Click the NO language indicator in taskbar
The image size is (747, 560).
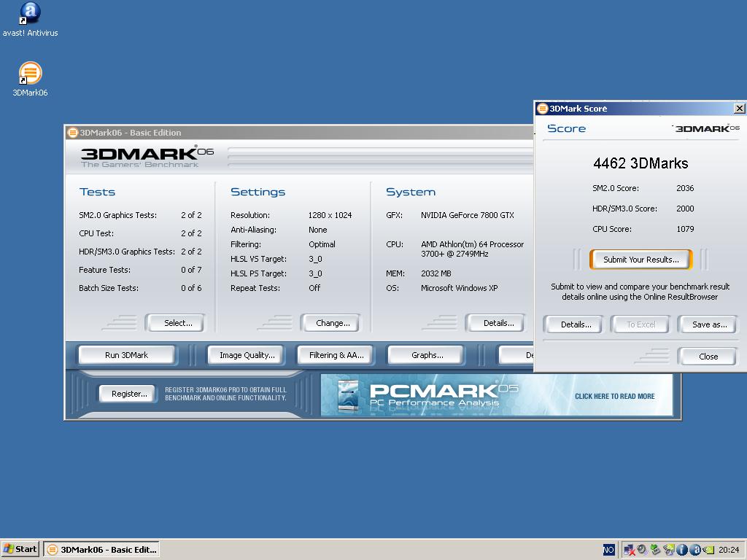click(x=609, y=550)
